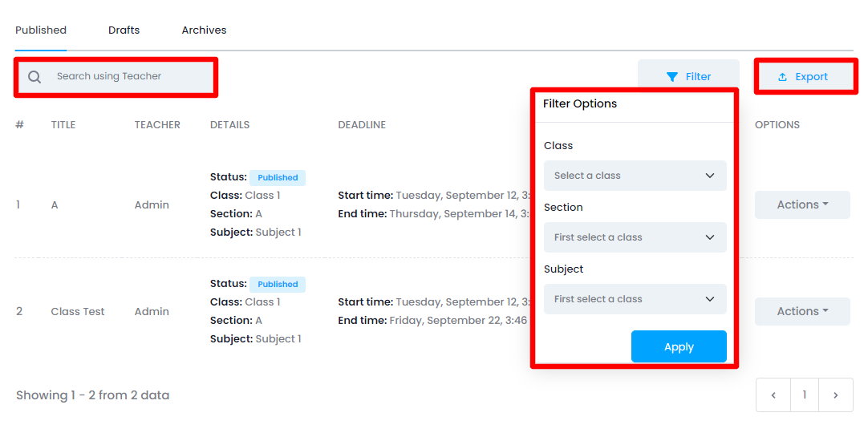Viewport: 868px width, 429px height.
Task: Click the Published status badge in row 1
Action: tap(278, 178)
